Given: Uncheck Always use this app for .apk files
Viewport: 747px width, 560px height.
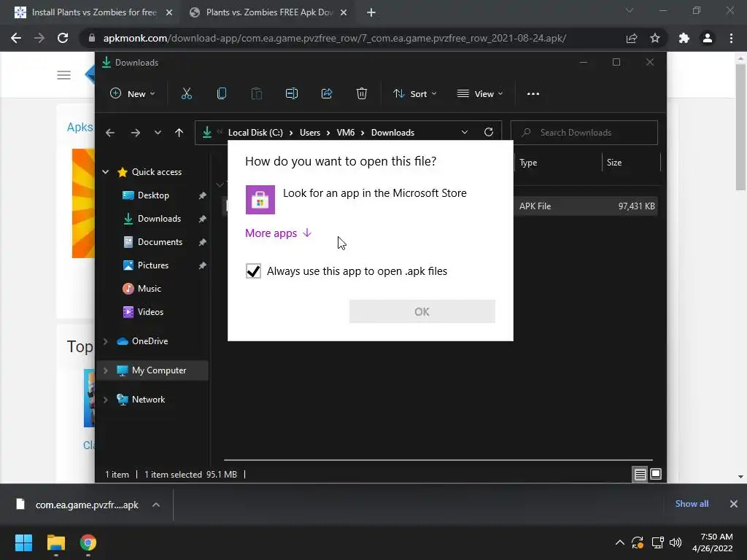Looking at the screenshot, I should [x=253, y=271].
